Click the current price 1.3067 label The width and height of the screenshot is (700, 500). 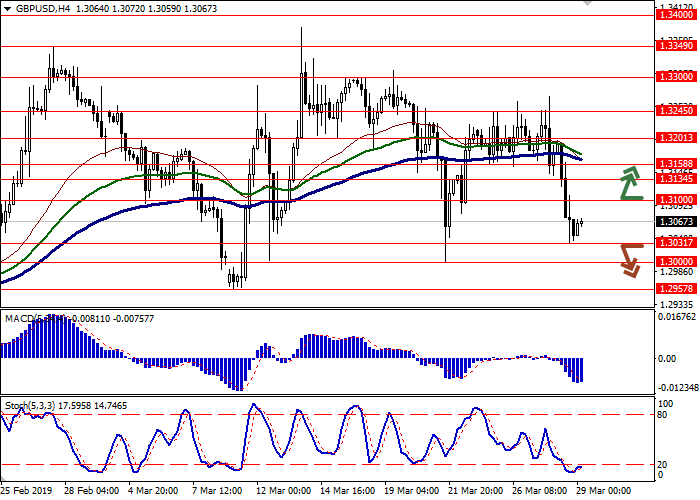[676, 222]
